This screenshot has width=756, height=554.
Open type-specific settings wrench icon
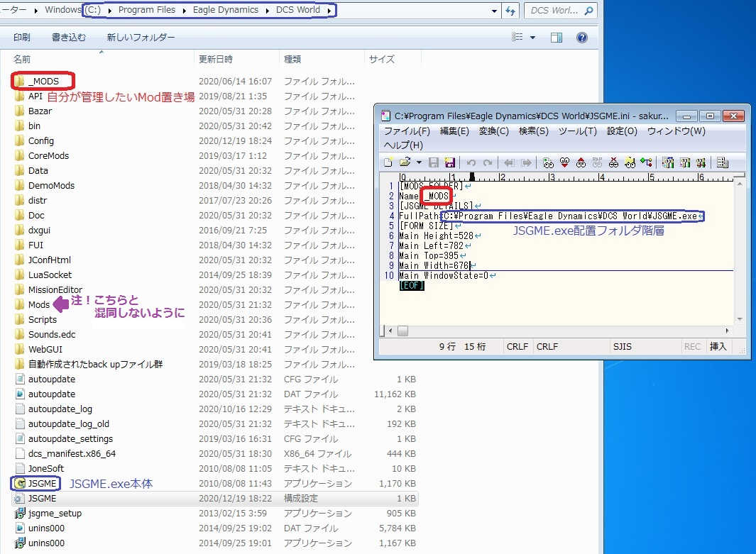point(684,162)
